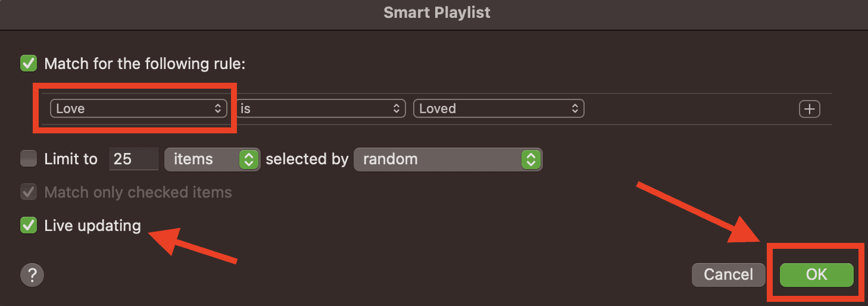The image size is (868, 306).
Task: Uncheck Match for the following rule
Action: click(x=28, y=63)
